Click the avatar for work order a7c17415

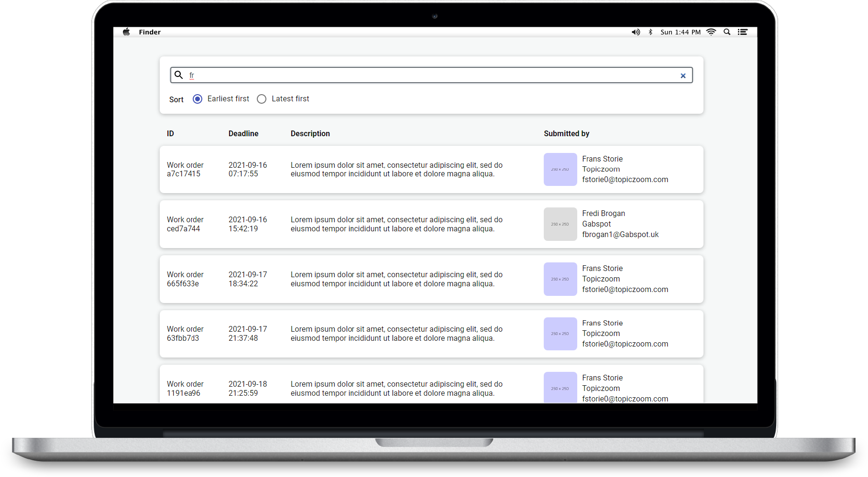pos(560,169)
